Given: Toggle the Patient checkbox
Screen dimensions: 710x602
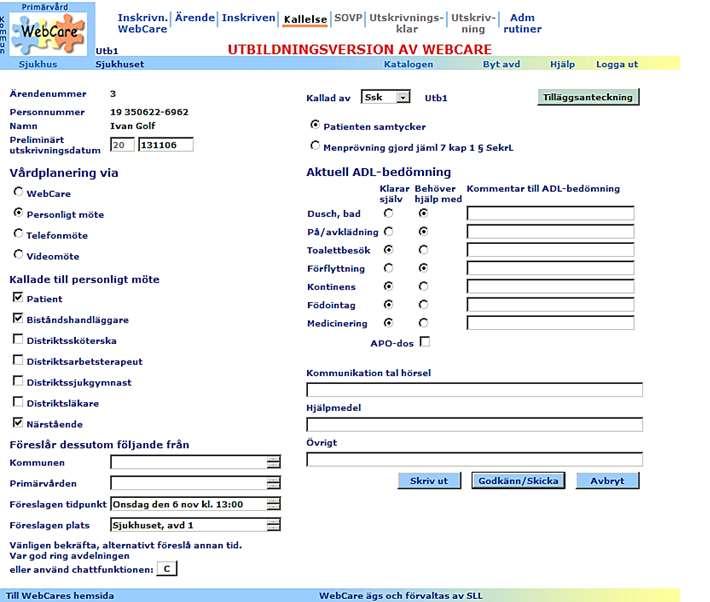Looking at the screenshot, I should 18,297.
